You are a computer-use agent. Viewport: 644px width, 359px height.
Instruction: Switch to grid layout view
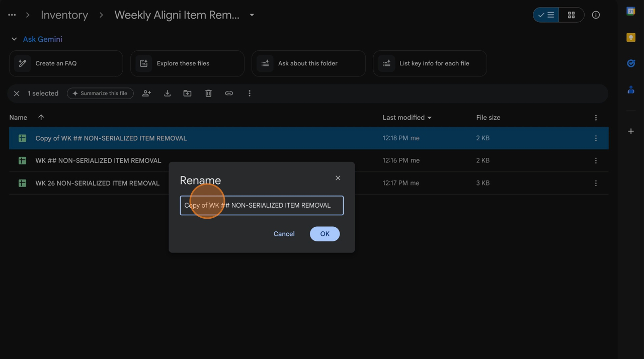571,15
